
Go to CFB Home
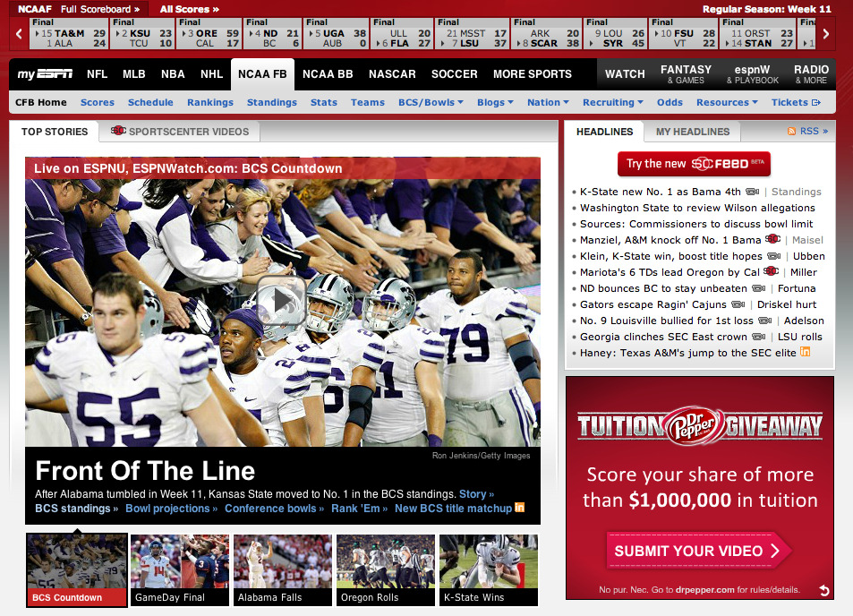point(41,102)
